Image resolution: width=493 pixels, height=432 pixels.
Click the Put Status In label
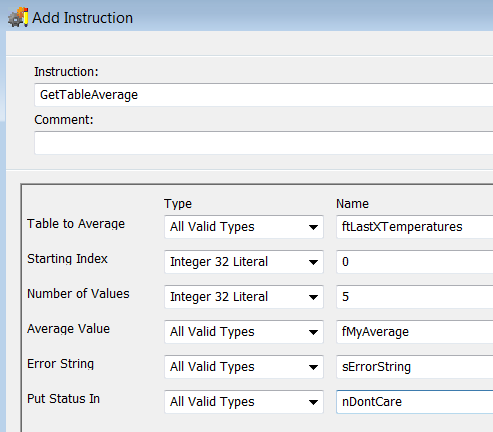click(63, 399)
